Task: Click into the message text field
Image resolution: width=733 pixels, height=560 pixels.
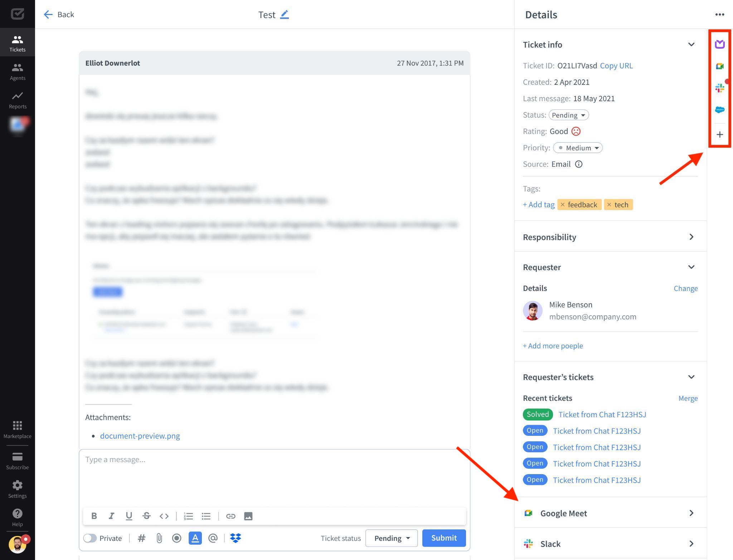Action: (274, 478)
